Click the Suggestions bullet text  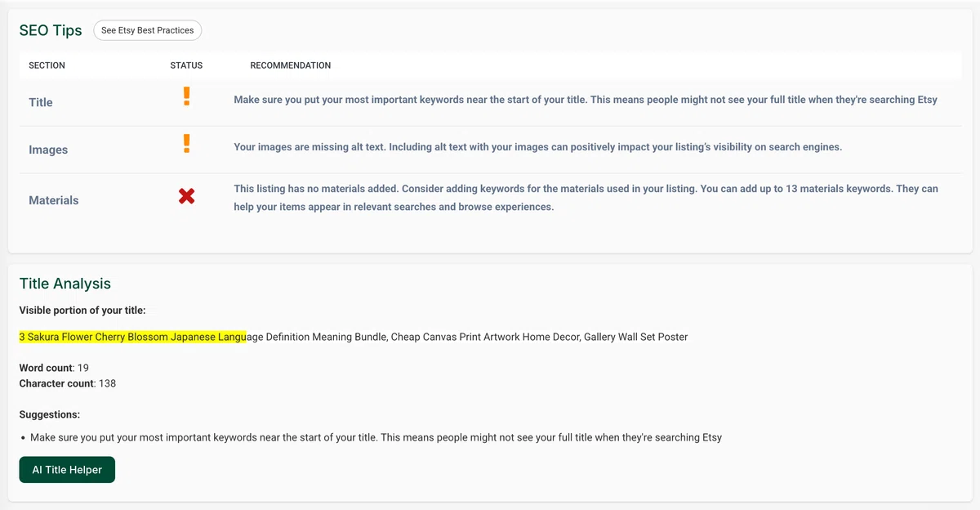coord(376,437)
